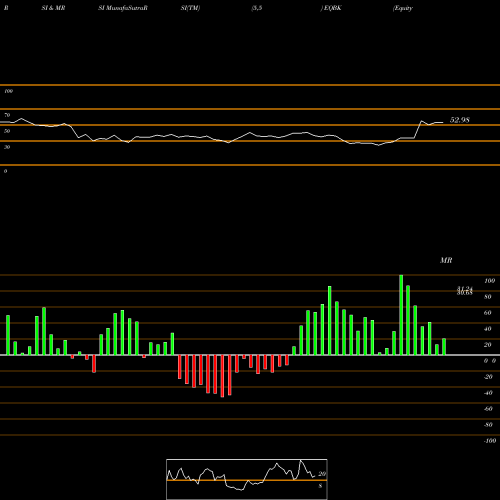
Task: Select the 70 level label on RSI axis
Action: [7, 115]
